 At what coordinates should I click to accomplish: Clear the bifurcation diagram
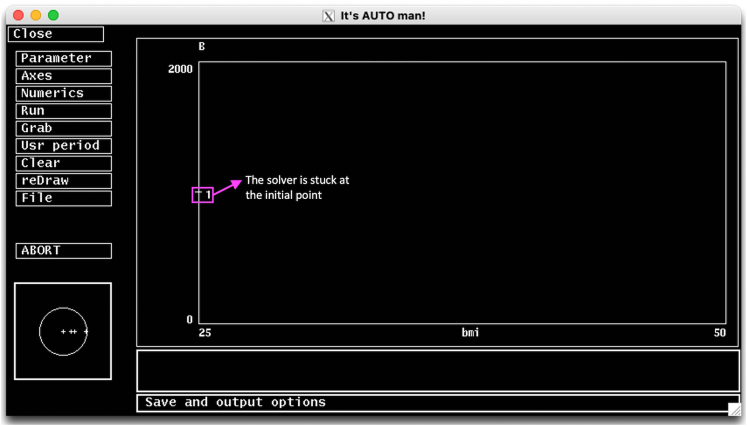point(64,163)
